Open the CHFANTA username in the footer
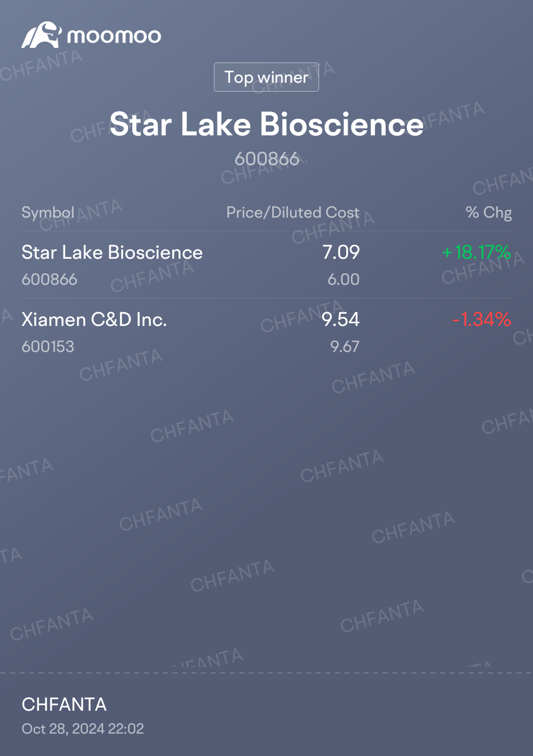 click(64, 704)
